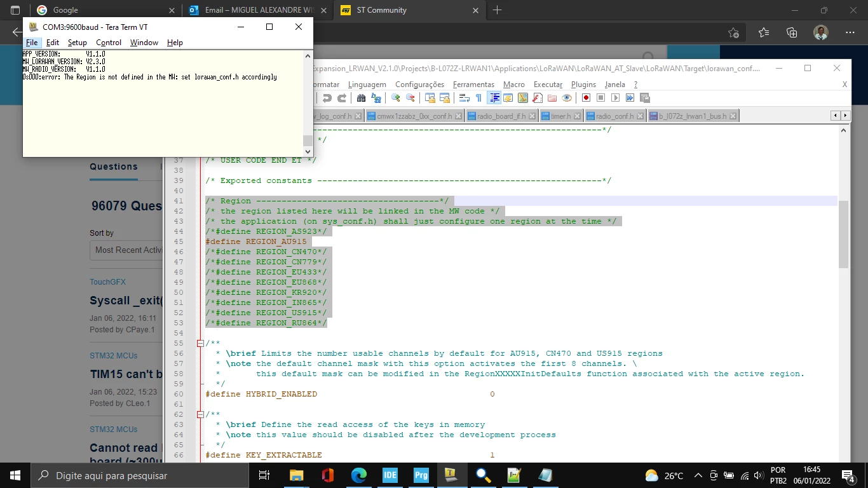Viewport: 868px width, 488px height.
Task: Open Find with the binoculars icon
Action: point(361,98)
